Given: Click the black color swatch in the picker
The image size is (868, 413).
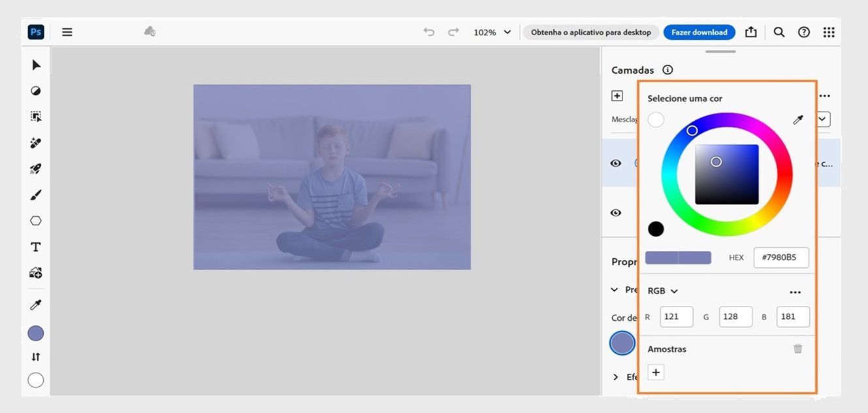Looking at the screenshot, I should 656,229.
